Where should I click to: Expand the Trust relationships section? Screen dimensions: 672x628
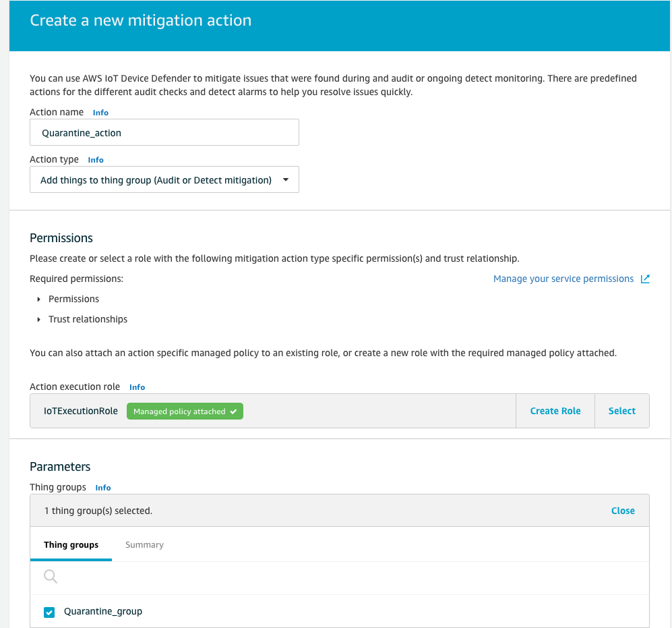[38, 319]
